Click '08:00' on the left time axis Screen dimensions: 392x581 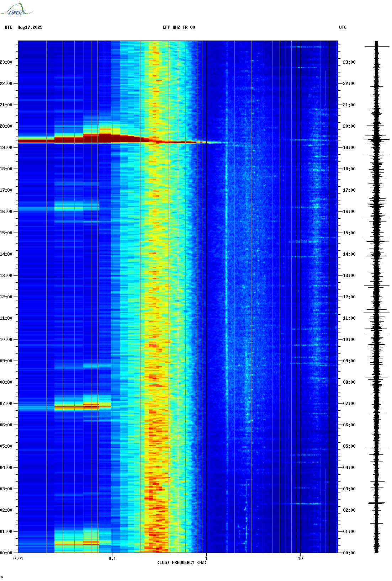[6, 382]
